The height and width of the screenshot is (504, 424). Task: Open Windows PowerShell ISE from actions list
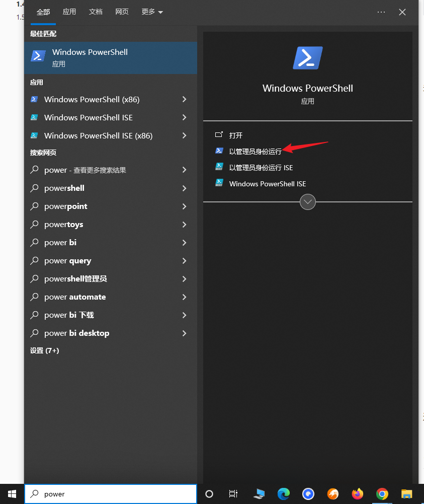(x=268, y=184)
